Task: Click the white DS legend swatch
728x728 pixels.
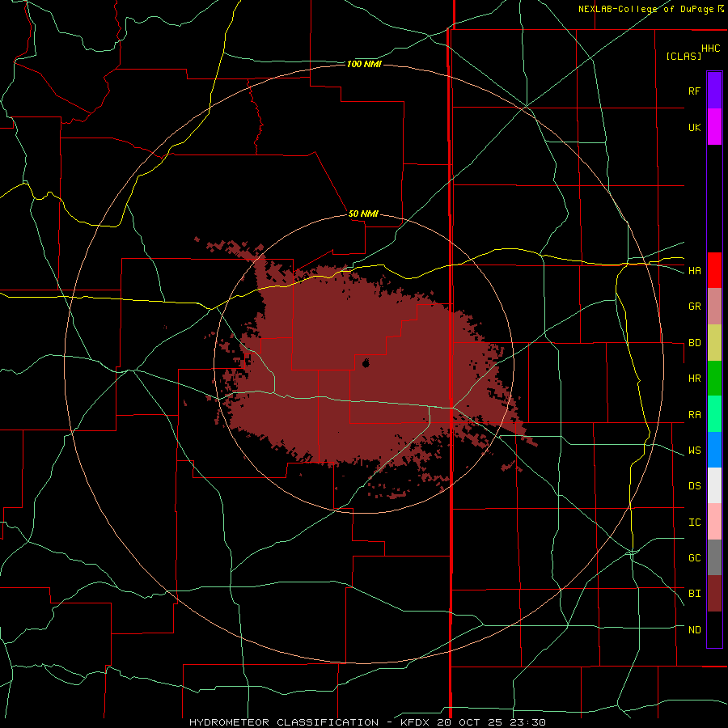Action: pyautogui.click(x=714, y=485)
